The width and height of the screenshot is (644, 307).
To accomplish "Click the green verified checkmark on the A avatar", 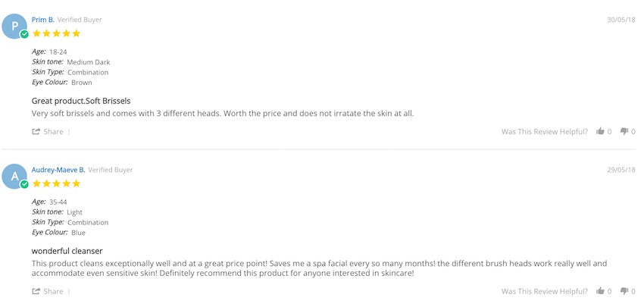I will (25, 184).
